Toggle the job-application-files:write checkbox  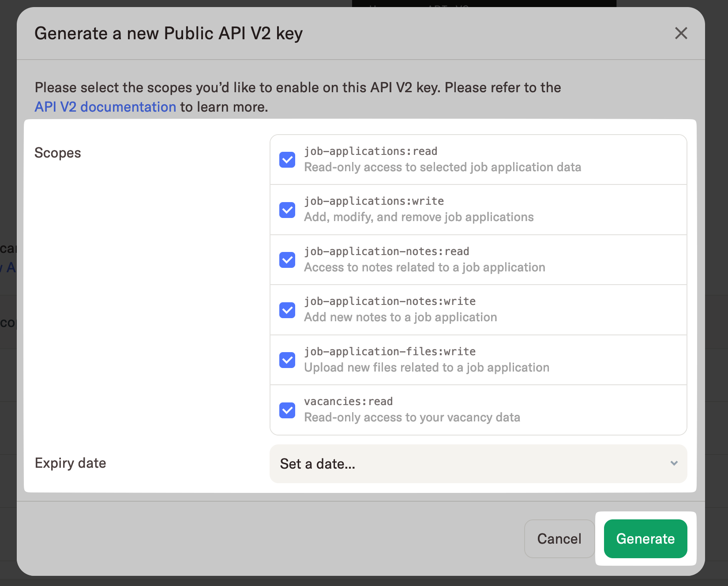(x=287, y=360)
